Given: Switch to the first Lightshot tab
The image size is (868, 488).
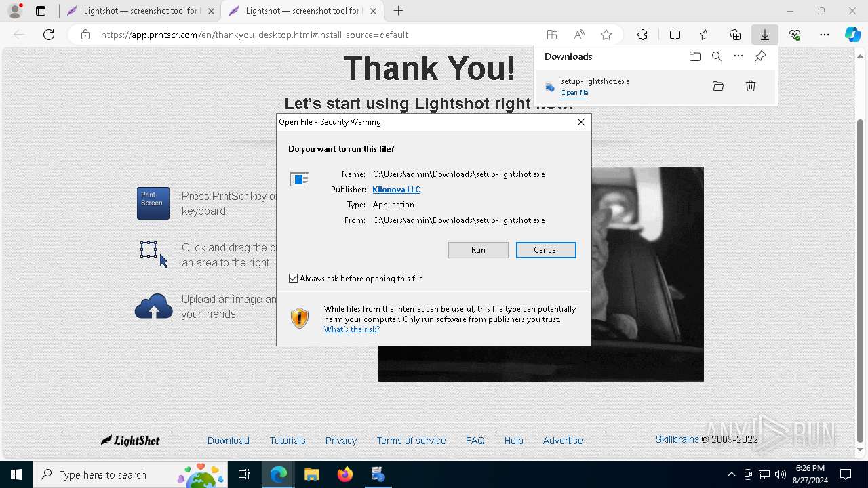Looking at the screenshot, I should click(139, 11).
